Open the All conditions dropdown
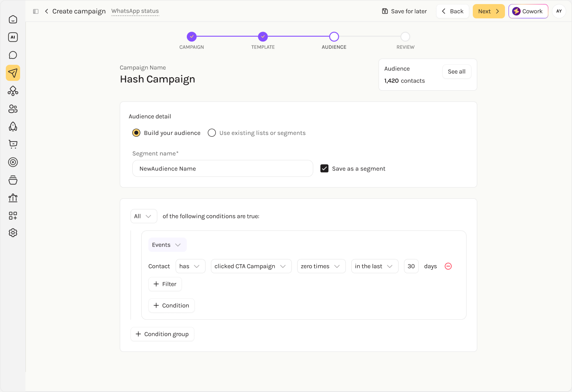The image size is (572, 392). click(x=144, y=216)
